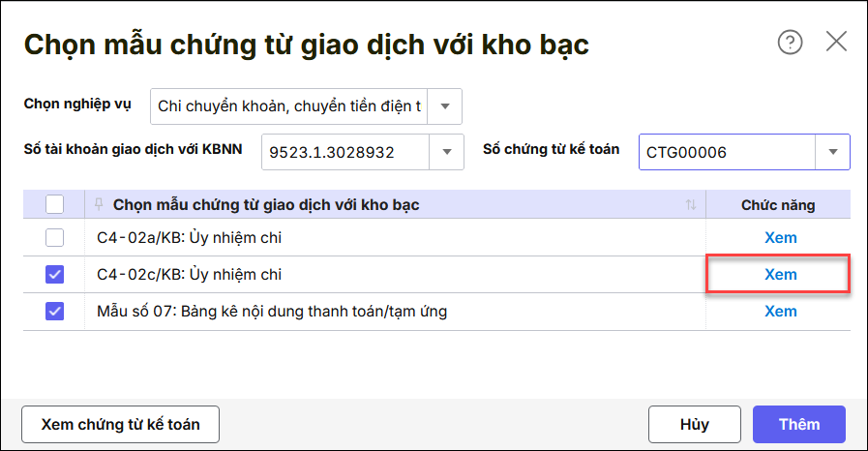Screen dimensions: 868x451
Task: Select the Mẫu số 07: Bảng kê row text
Action: pyautogui.click(x=272, y=312)
